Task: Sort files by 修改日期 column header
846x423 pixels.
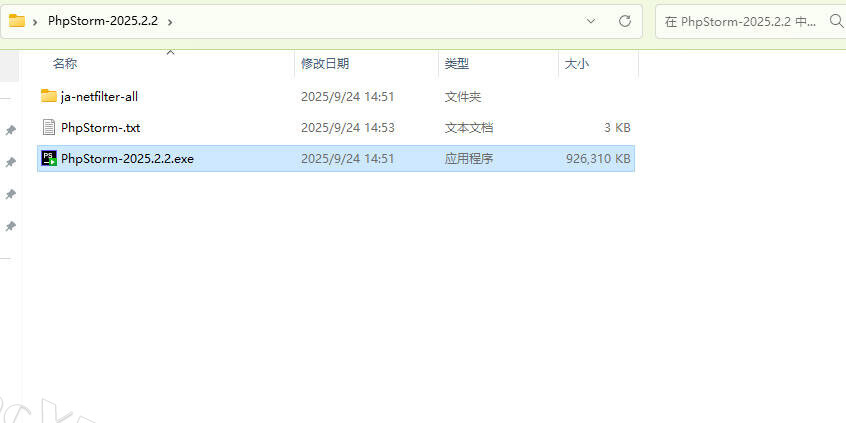Action: tap(325, 63)
